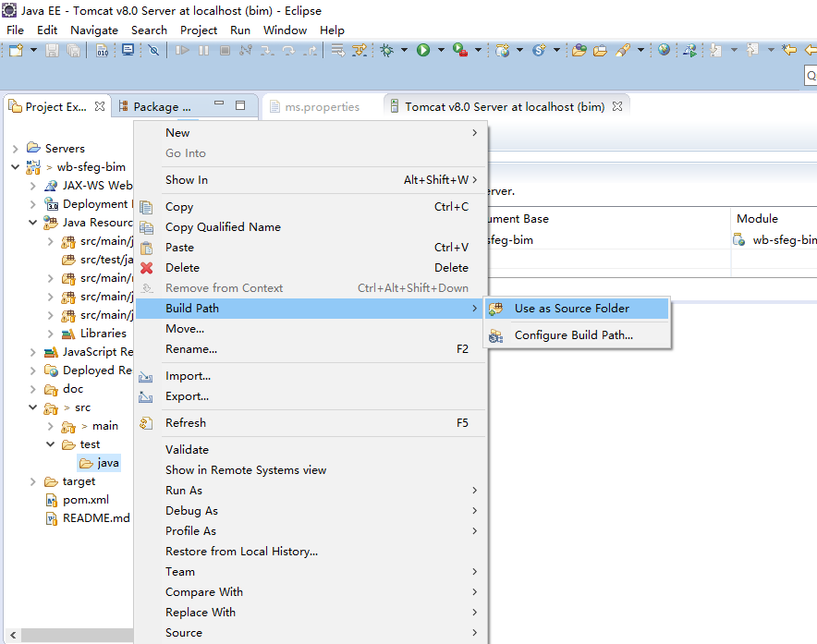
Task: Click the Step Over icon
Action: tap(288, 50)
